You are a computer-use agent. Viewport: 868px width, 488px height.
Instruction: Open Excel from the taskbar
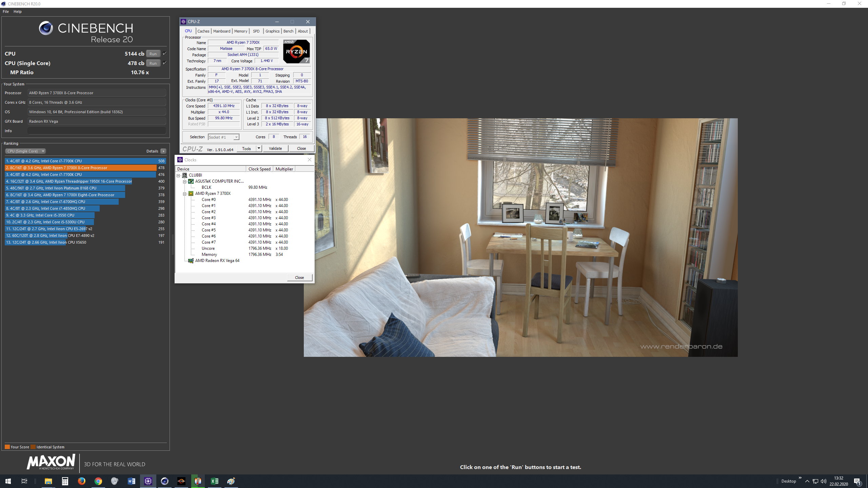[x=215, y=481]
